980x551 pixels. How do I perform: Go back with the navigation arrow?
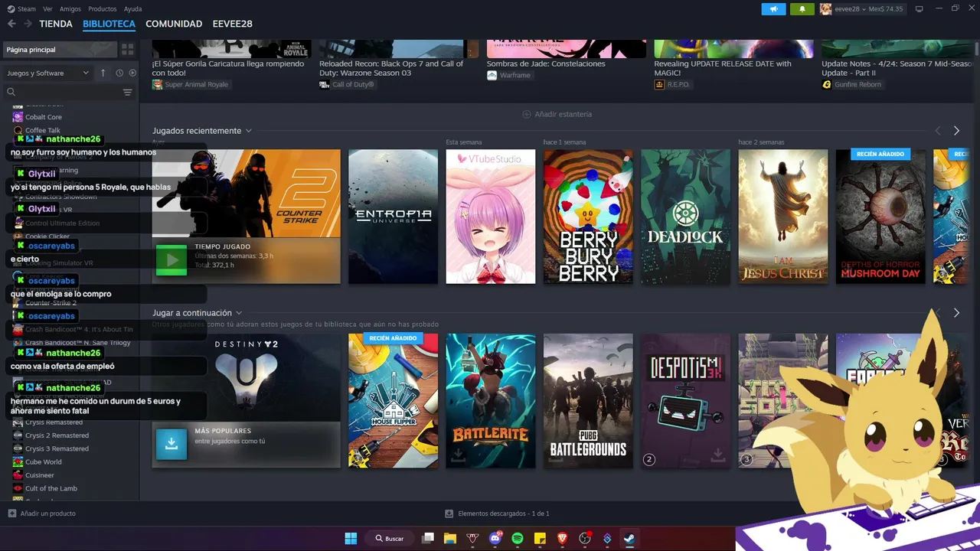point(11,24)
